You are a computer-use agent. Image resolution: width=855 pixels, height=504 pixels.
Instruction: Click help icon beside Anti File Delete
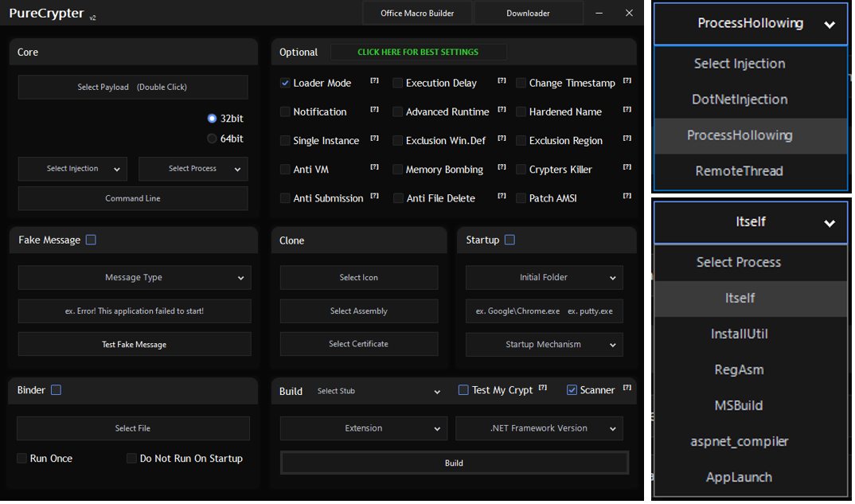[x=502, y=196]
